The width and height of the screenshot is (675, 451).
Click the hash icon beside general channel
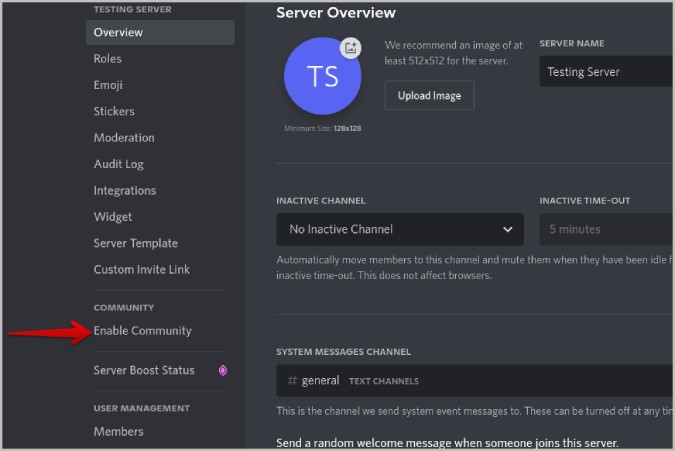(292, 380)
